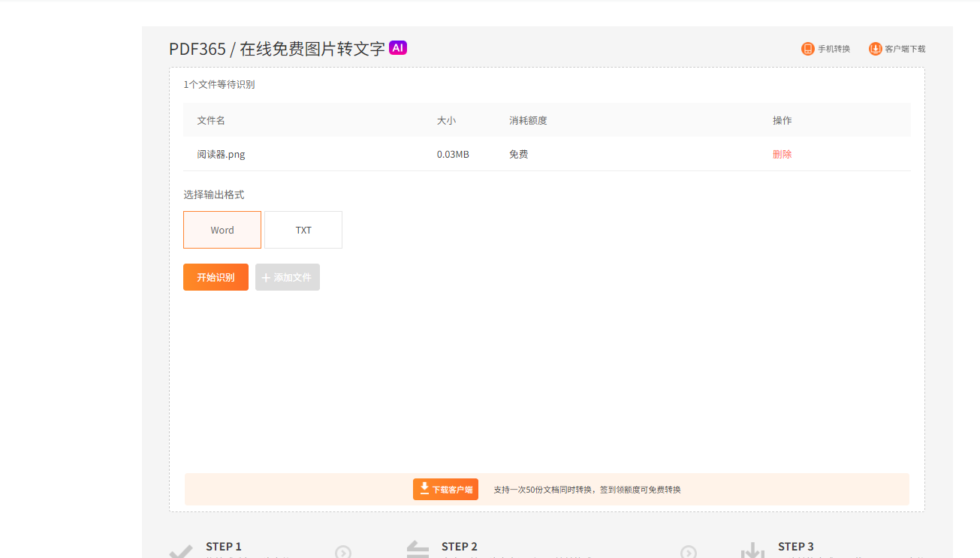Click the 下载客户端 banner button

click(x=445, y=490)
